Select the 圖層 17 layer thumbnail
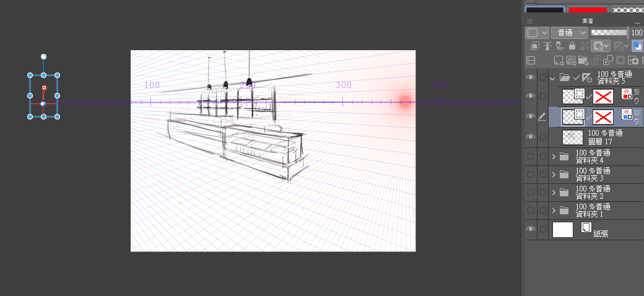644x296 pixels. pos(573,137)
